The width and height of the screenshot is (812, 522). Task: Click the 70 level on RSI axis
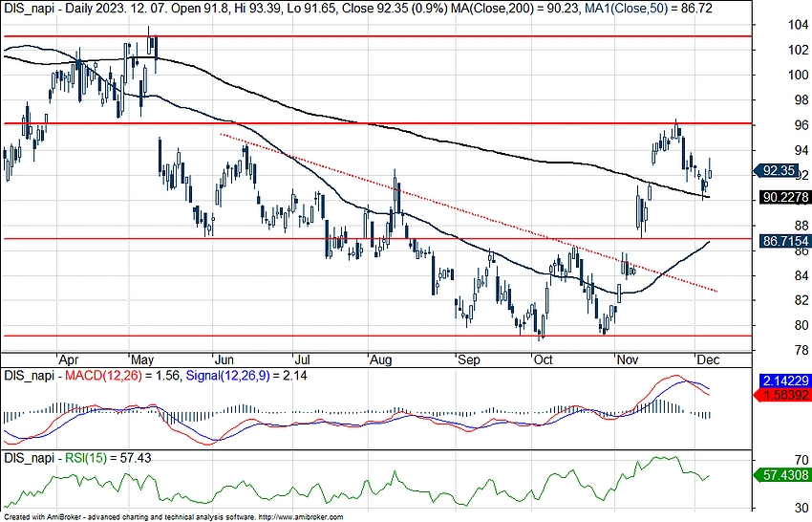click(x=801, y=460)
